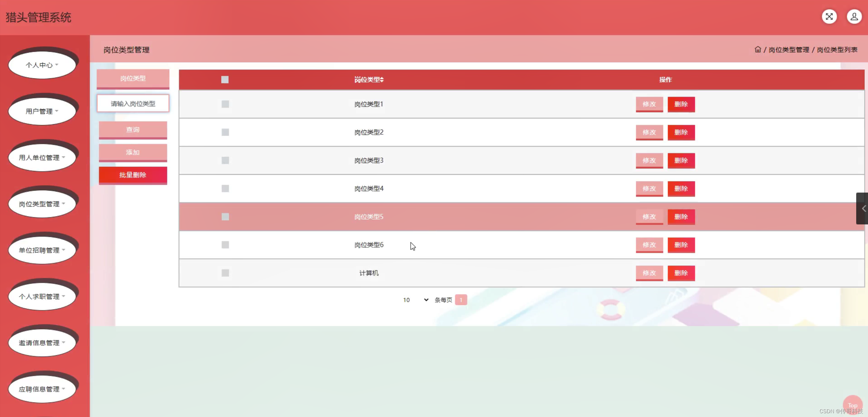Image resolution: width=868 pixels, height=417 pixels.
Task: Open the user profile icon
Action: click(x=854, y=17)
